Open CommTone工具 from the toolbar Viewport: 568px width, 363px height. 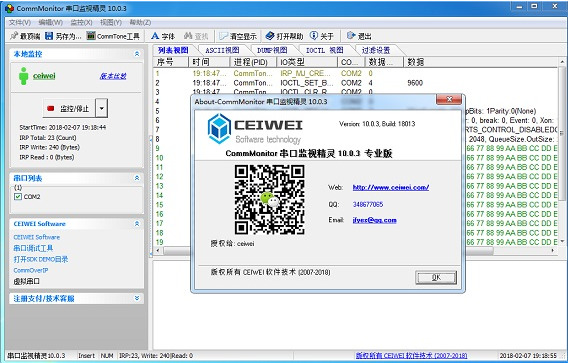point(113,36)
